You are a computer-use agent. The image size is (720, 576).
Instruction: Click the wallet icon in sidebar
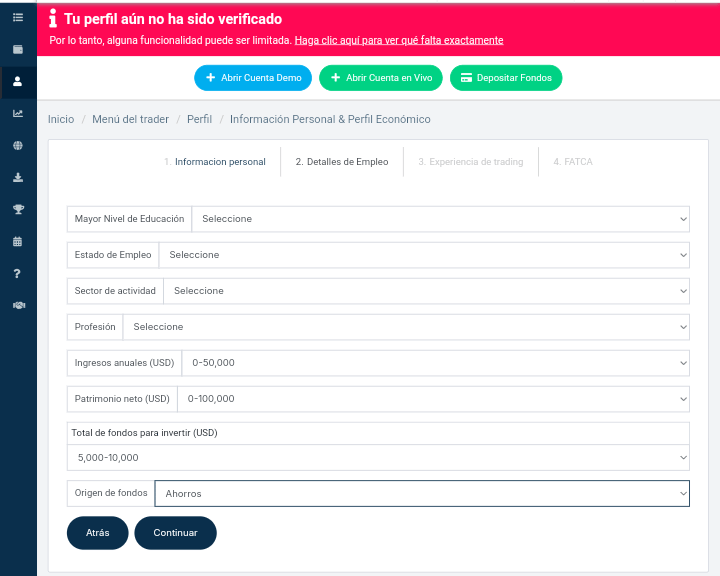click(x=18, y=50)
